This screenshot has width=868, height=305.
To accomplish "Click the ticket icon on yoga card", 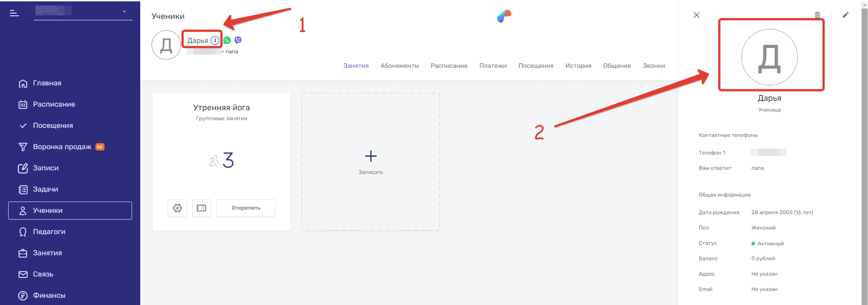I will [x=202, y=208].
